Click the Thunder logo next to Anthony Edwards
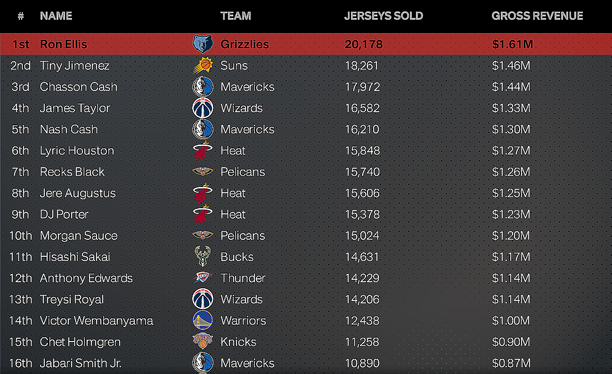Image resolution: width=612 pixels, height=374 pixels. point(203,278)
